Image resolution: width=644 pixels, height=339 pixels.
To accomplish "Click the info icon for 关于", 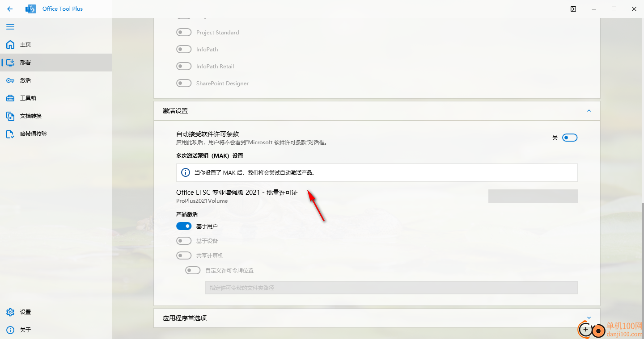I will pos(10,330).
